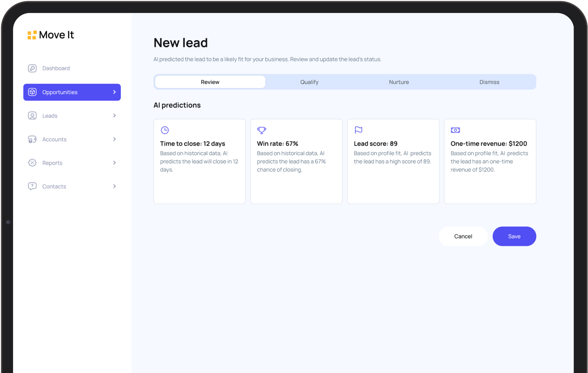Switch to the Nurture tab

[x=399, y=82]
